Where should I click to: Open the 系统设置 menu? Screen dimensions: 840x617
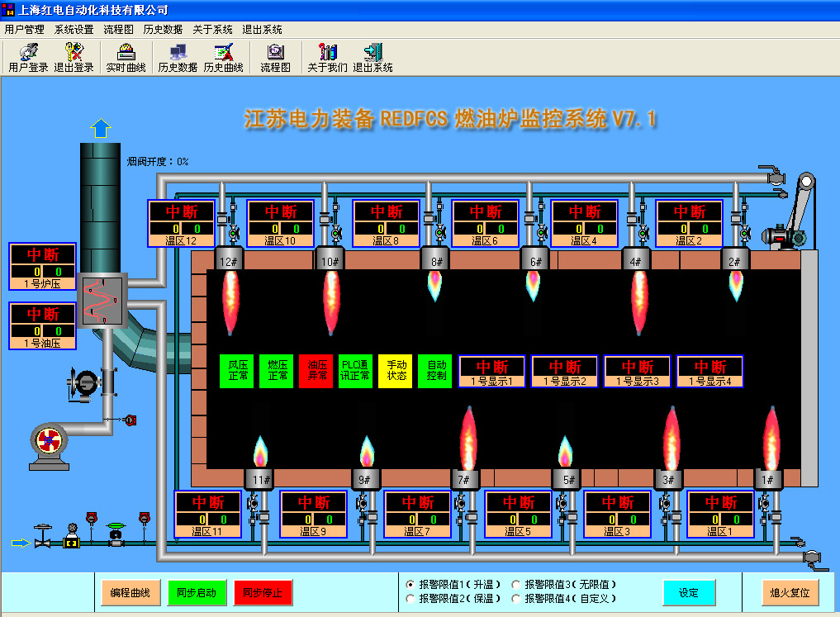click(x=74, y=30)
